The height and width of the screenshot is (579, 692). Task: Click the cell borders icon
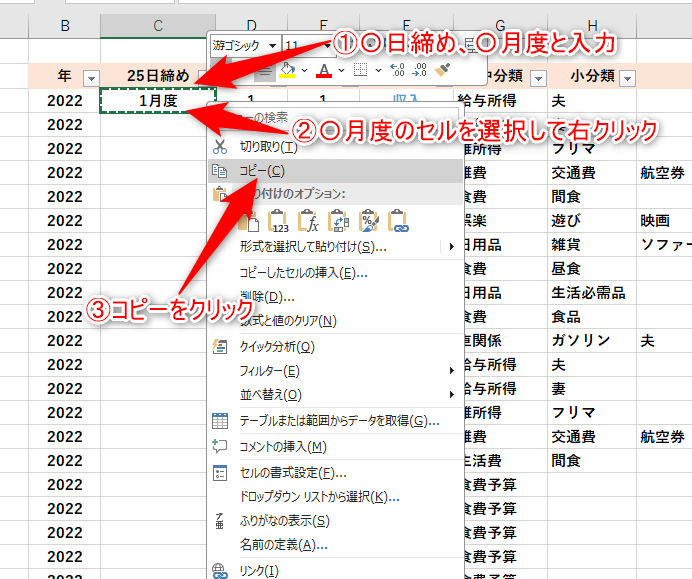pos(361,70)
